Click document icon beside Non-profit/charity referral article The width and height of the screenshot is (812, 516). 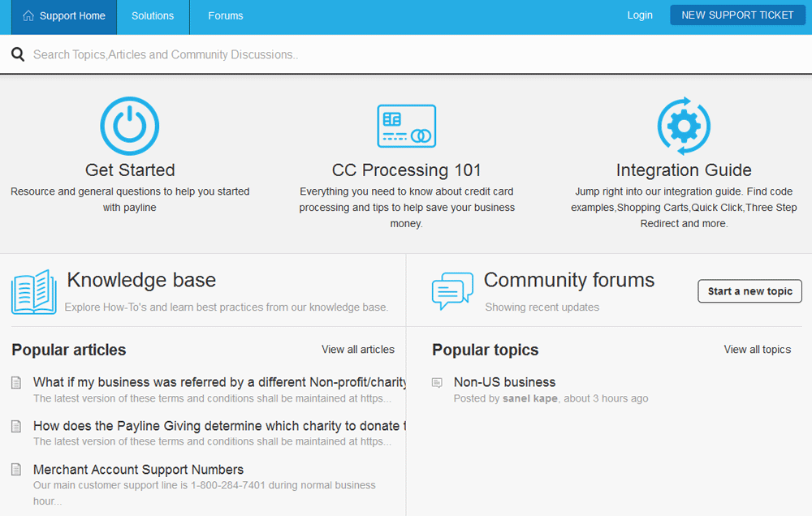[16, 382]
